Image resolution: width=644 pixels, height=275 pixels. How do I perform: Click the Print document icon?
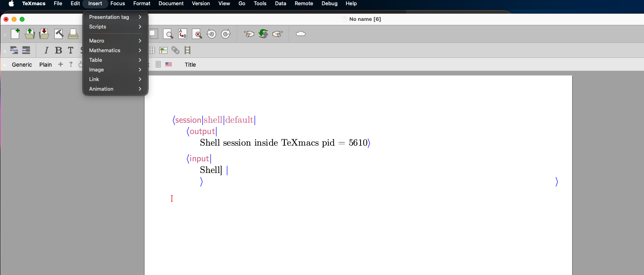tap(73, 34)
